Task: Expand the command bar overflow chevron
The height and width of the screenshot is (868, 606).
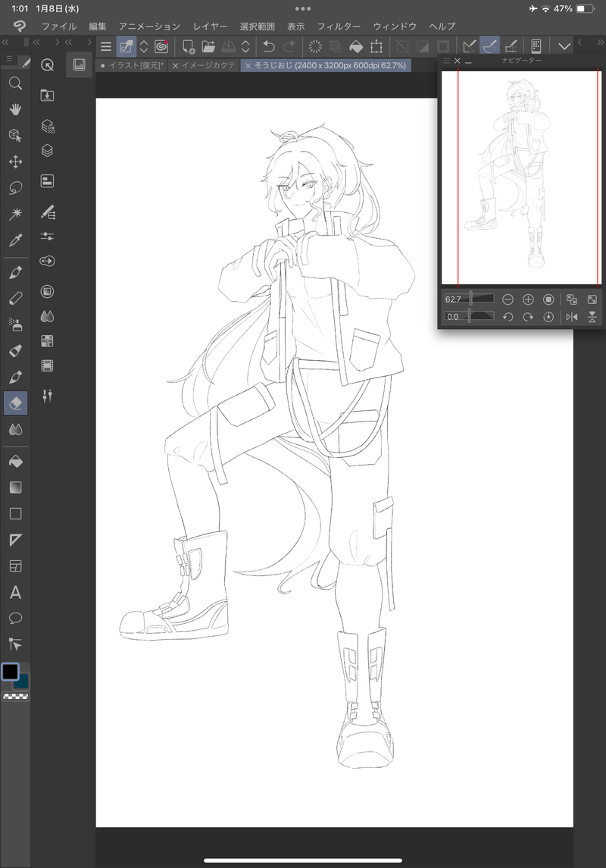Action: point(564,46)
